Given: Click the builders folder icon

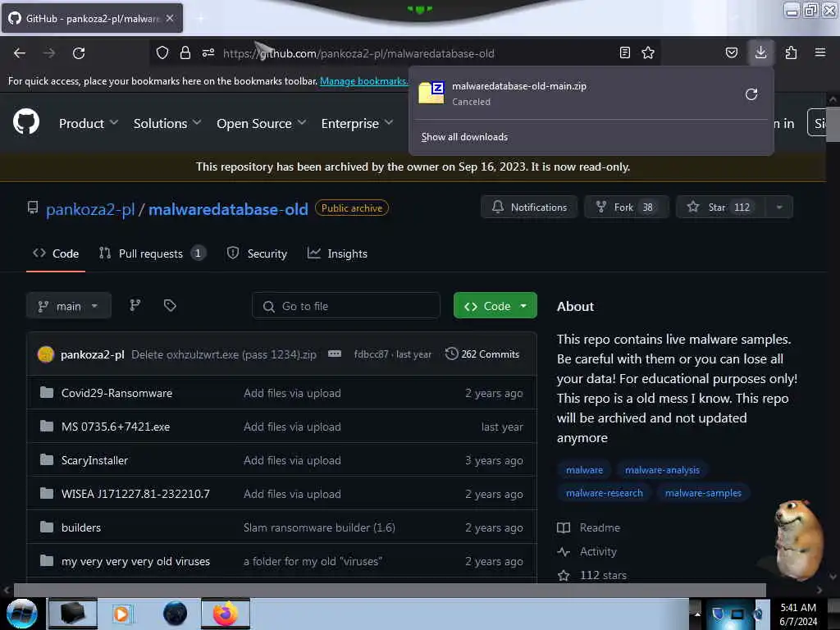Looking at the screenshot, I should [x=47, y=527].
